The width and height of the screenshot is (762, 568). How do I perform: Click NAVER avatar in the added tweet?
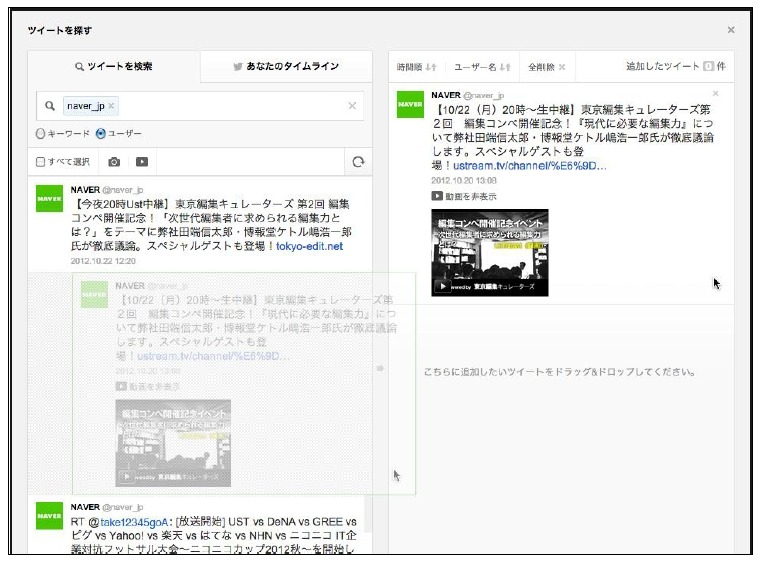(410, 104)
